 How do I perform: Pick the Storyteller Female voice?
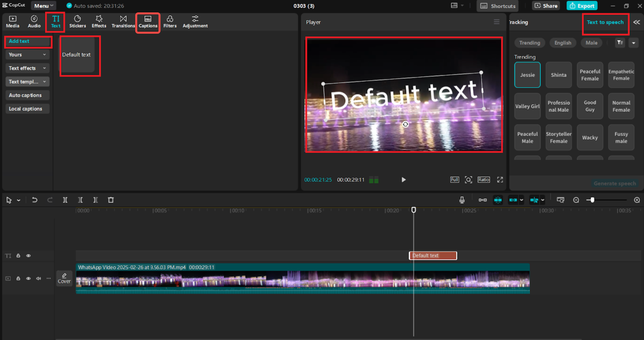coord(559,138)
